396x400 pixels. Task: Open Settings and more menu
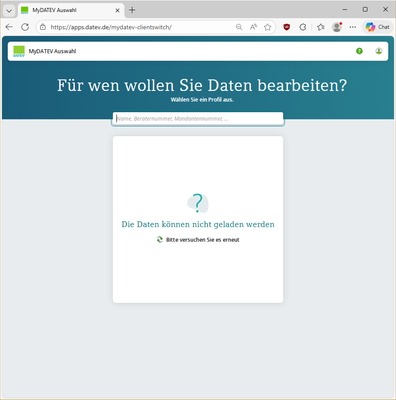pos(353,27)
